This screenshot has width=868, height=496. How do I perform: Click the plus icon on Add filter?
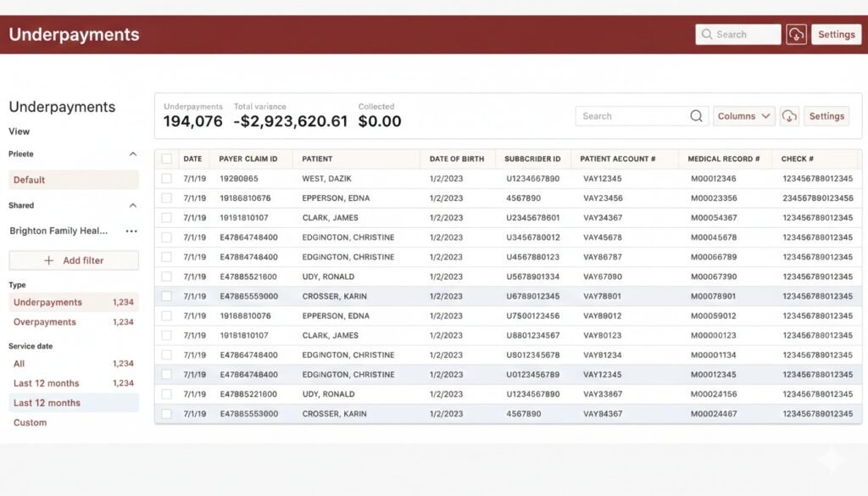click(x=48, y=260)
